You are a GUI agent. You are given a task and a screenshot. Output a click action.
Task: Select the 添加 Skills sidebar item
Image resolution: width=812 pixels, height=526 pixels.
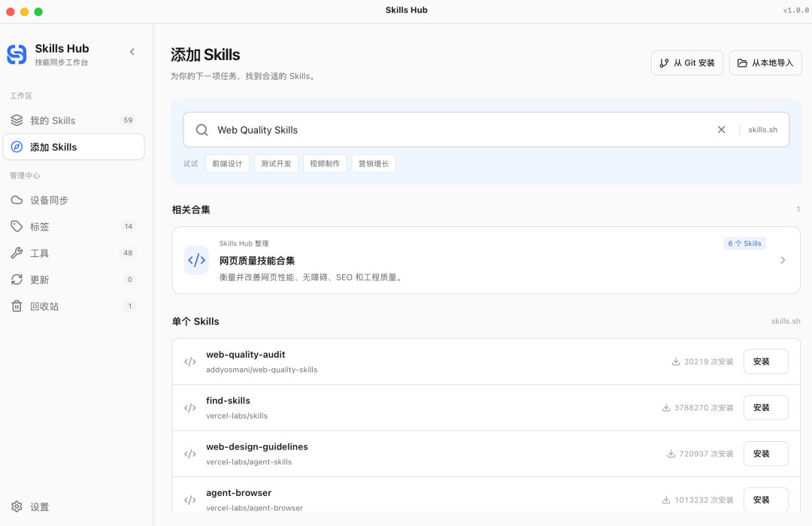pyautogui.click(x=74, y=147)
